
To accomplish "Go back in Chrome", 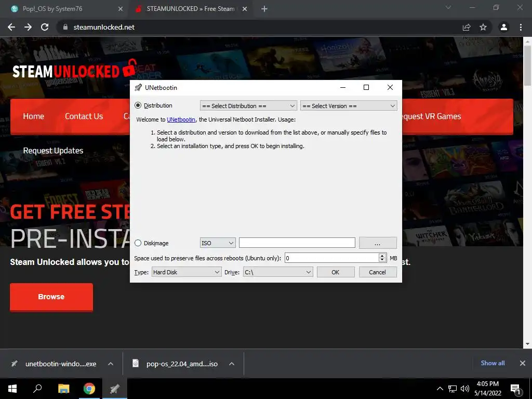I will click(x=11, y=27).
